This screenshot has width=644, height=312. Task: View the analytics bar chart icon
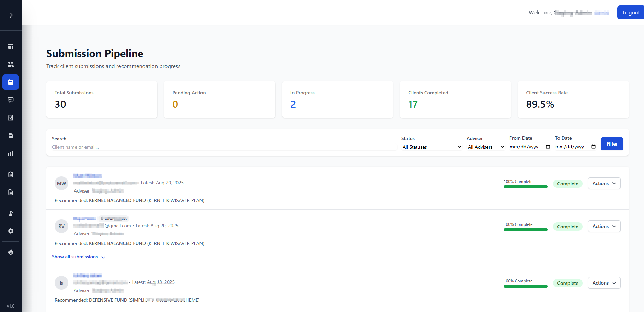(x=11, y=153)
